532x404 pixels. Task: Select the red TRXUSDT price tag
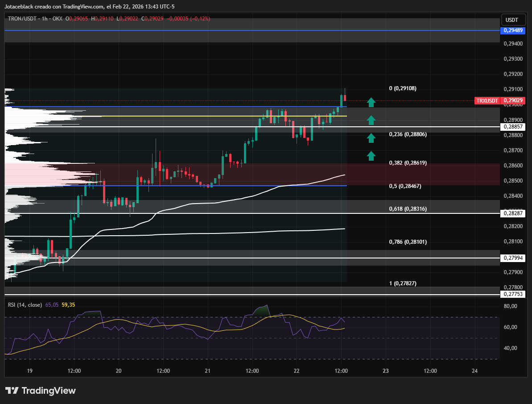tap(487, 101)
